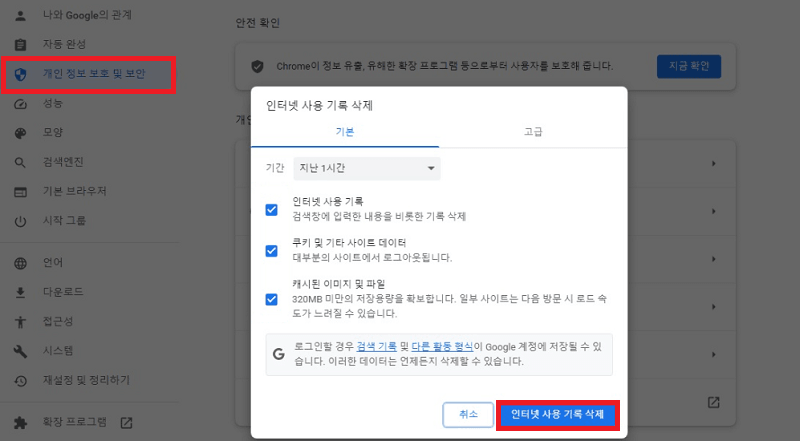800x441 pixels.
Task: Click the 기간 label
Action: coord(275,168)
